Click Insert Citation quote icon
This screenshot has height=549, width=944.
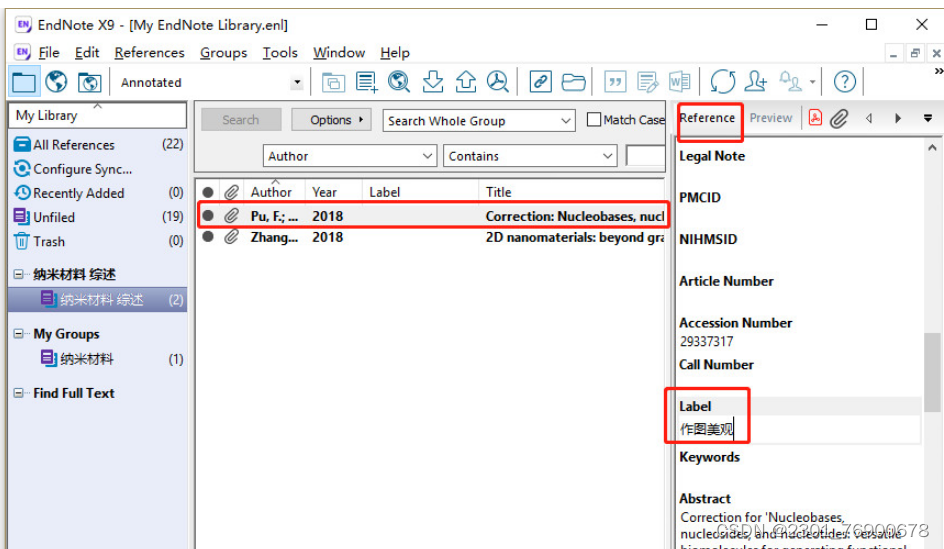(x=615, y=82)
